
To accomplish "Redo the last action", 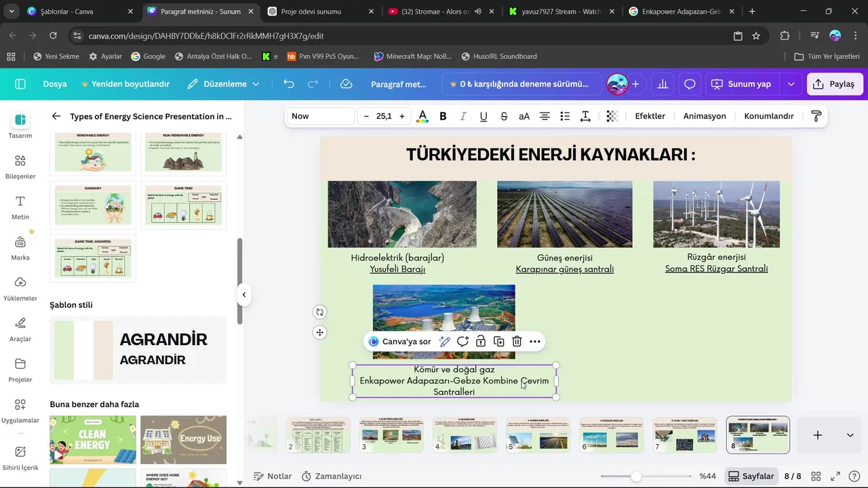I will point(313,84).
